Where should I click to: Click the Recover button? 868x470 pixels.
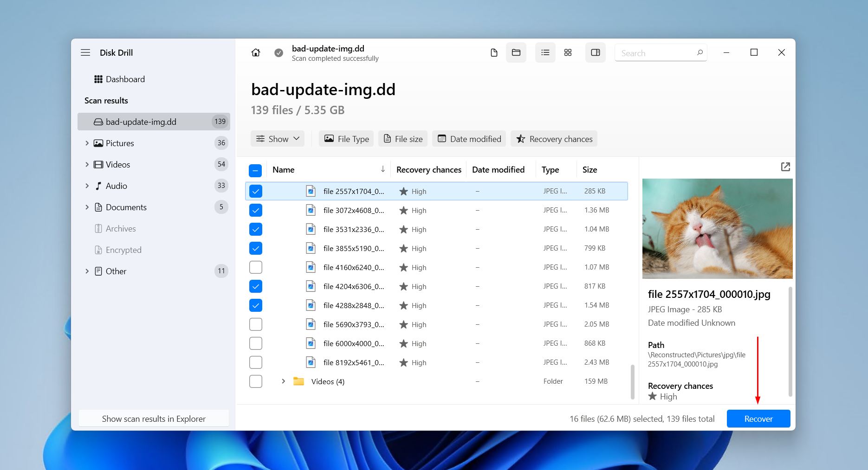point(758,418)
